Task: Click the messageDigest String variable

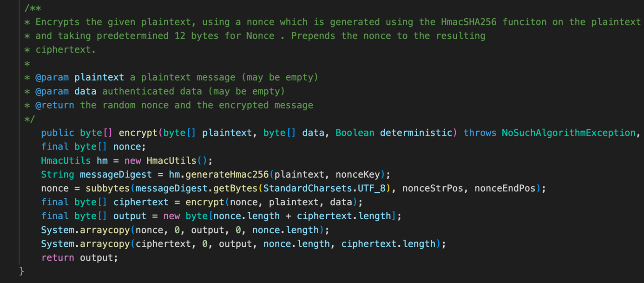Action: tap(116, 174)
